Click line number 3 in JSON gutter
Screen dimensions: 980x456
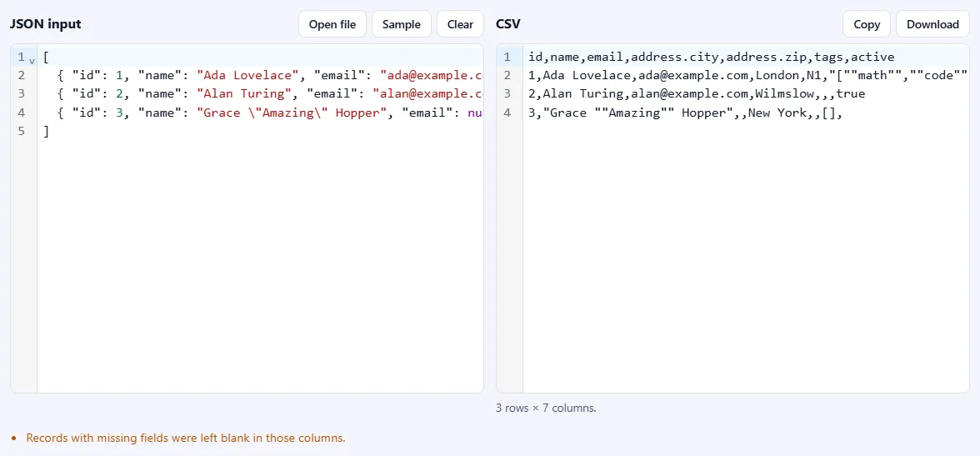[x=22, y=94]
